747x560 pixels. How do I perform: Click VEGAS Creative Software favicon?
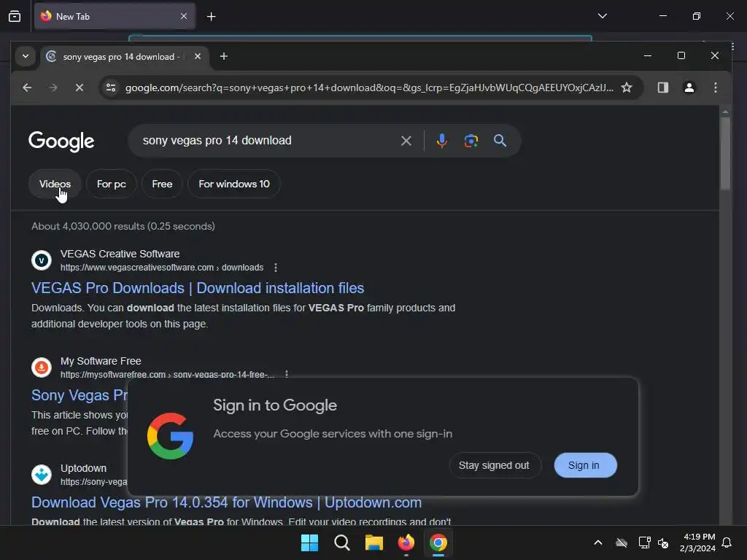[42, 260]
